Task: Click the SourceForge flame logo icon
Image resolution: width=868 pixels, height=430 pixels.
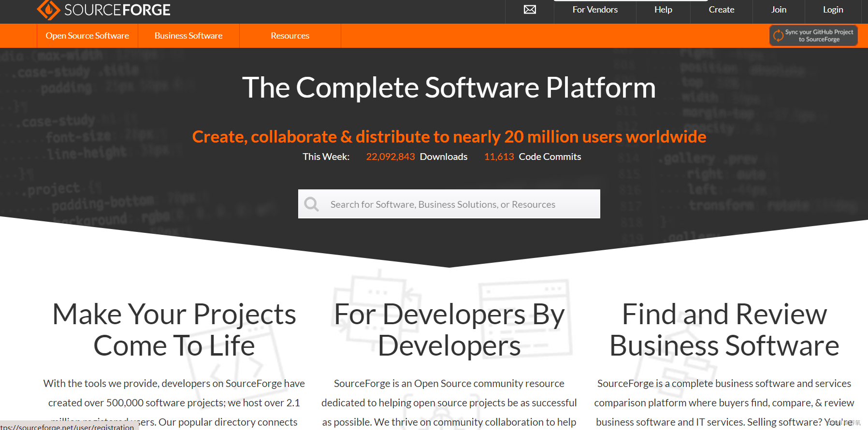Action: pyautogui.click(x=48, y=10)
